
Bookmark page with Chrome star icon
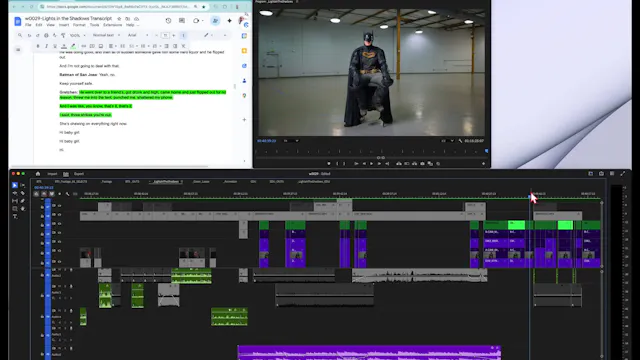(204, 7)
